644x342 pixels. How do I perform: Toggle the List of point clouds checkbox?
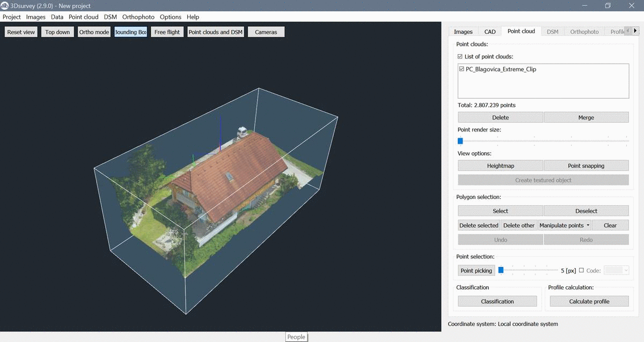[x=460, y=57]
